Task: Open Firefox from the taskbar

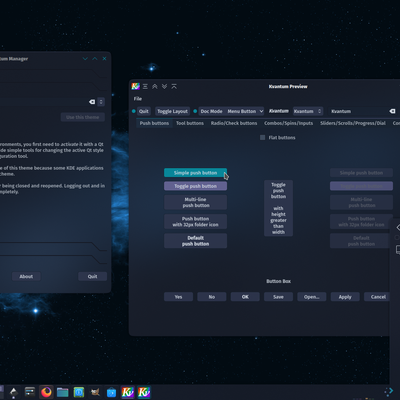Action: (x=46, y=392)
